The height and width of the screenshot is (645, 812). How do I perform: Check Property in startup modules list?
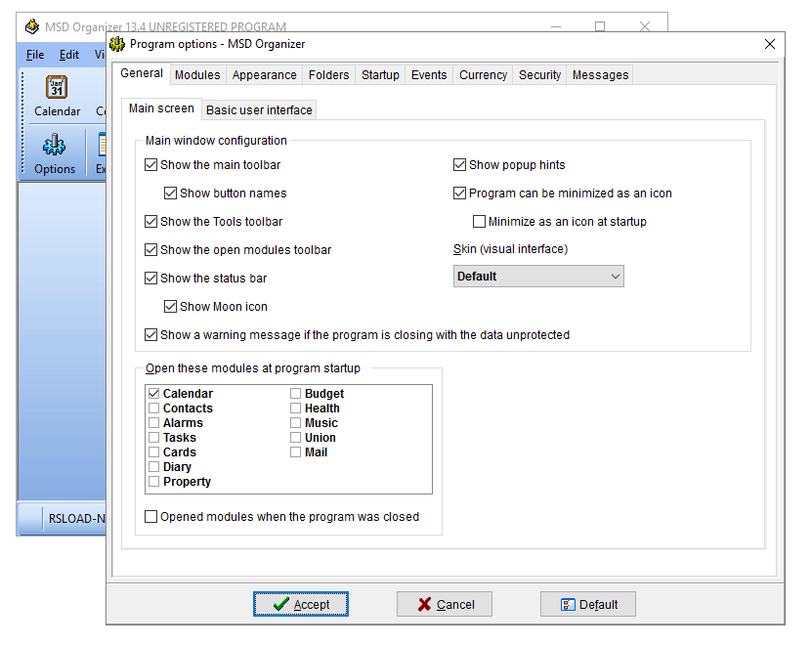153,481
